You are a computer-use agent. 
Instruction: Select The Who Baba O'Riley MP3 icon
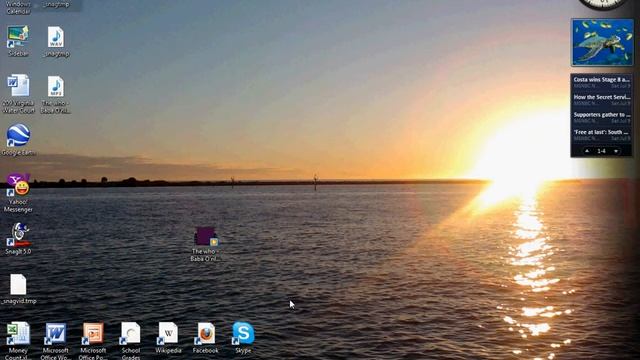coord(56,86)
